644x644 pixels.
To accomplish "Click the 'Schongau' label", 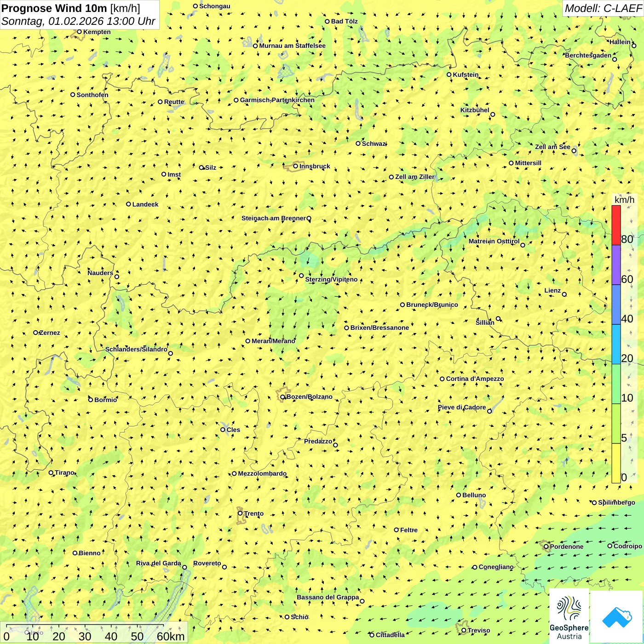I will (x=215, y=6).
